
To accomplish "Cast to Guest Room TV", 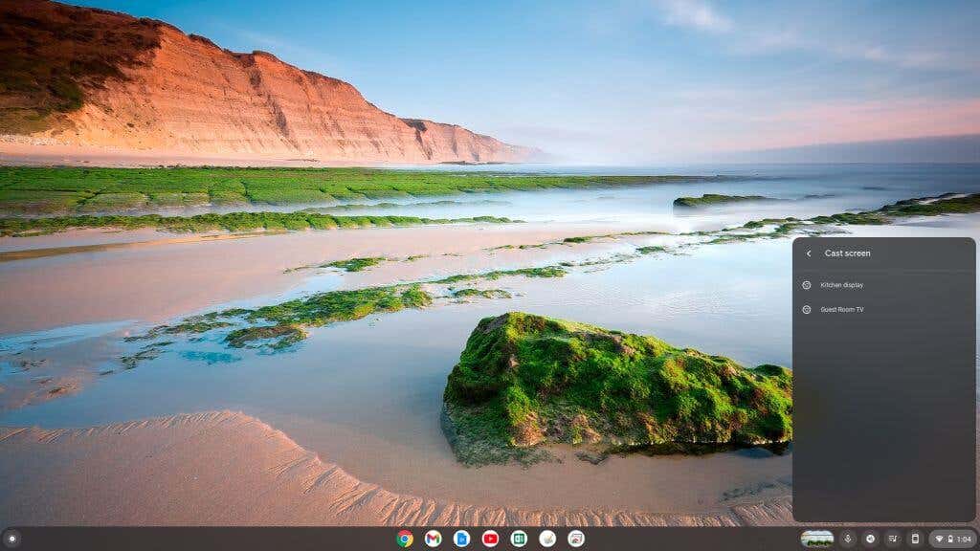I will coord(883,309).
